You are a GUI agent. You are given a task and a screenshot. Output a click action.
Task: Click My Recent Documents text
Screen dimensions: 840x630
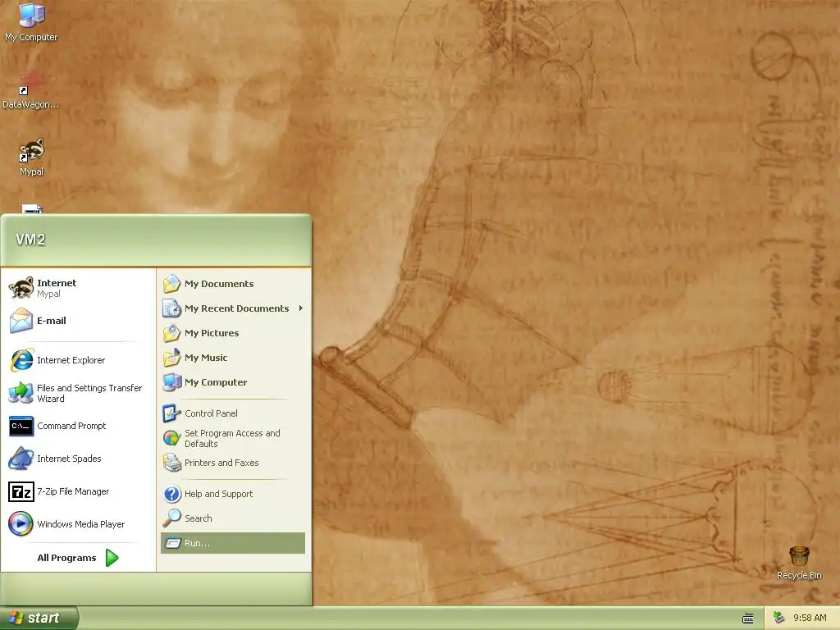point(237,308)
